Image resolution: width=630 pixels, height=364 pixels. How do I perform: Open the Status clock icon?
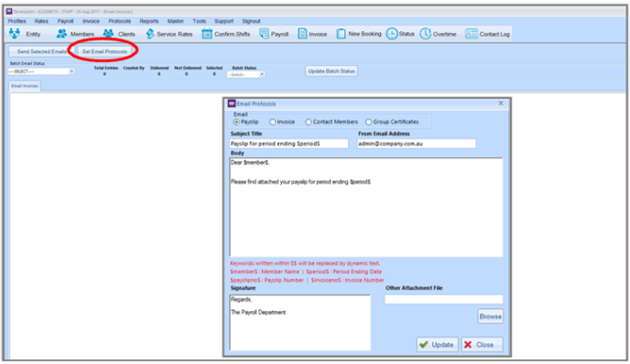(392, 34)
